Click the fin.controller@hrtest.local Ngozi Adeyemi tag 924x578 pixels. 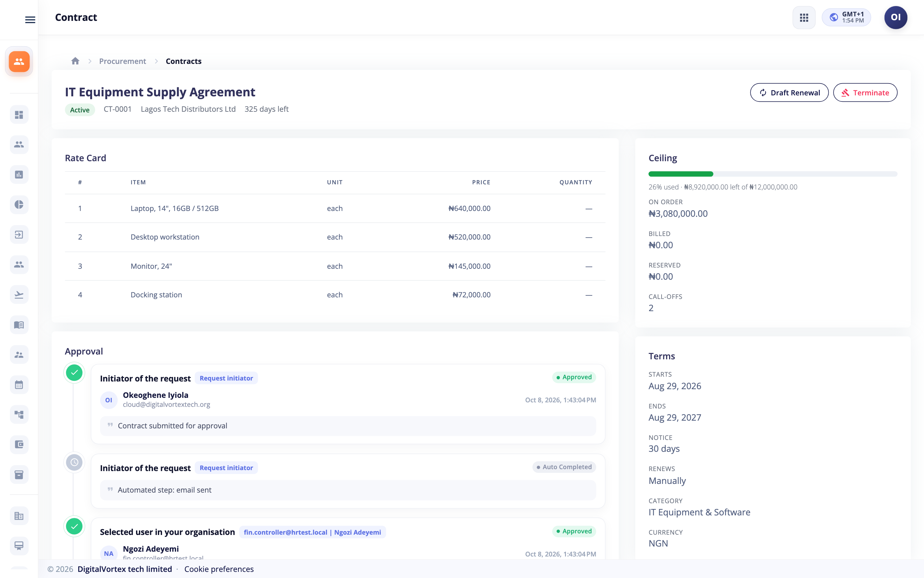click(x=312, y=532)
